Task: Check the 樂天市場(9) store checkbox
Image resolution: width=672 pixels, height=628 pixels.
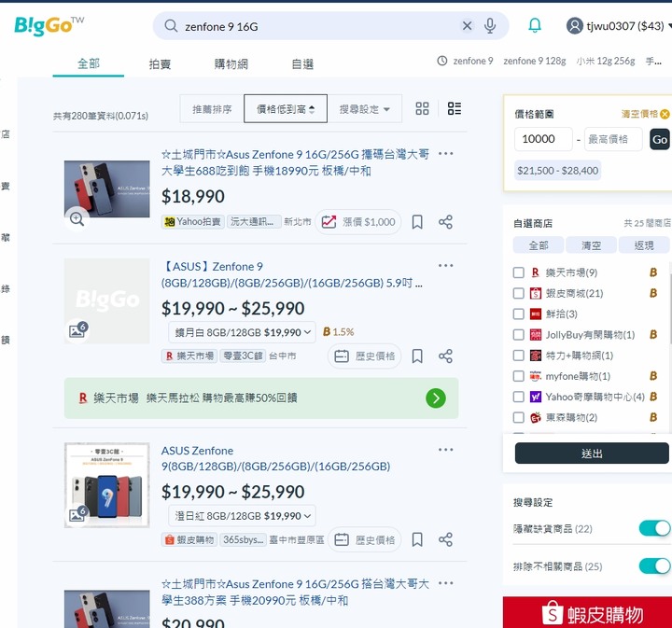Action: tap(519, 272)
